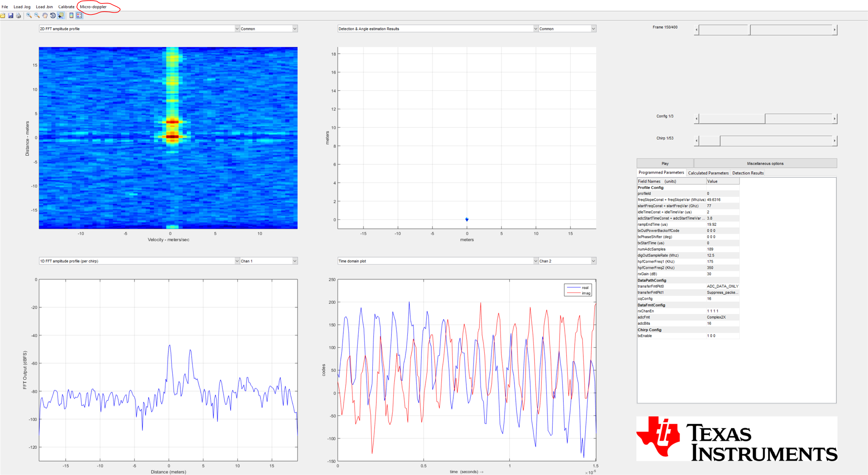Toggle the Insert Legend icon
This screenshot has width=868, height=475.
click(79, 16)
